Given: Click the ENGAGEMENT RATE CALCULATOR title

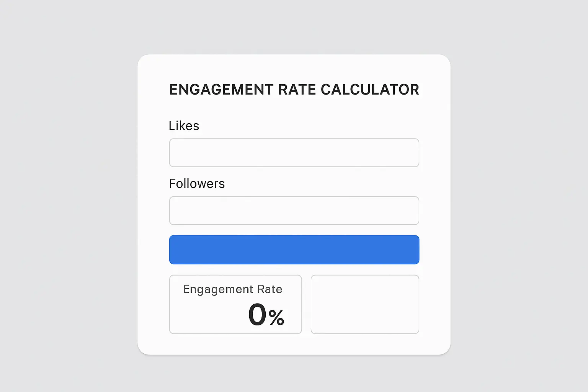Looking at the screenshot, I should click(x=294, y=89).
